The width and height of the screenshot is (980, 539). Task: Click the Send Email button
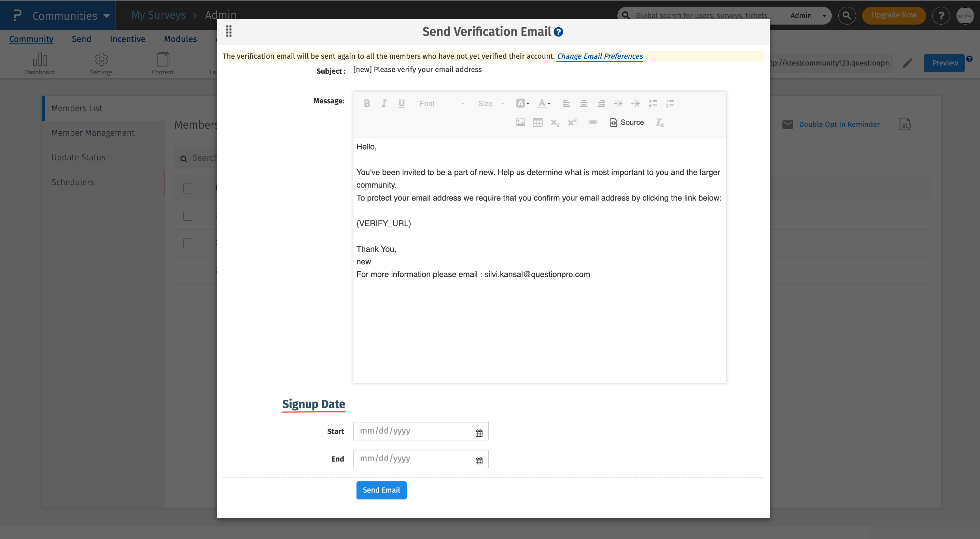[381, 490]
